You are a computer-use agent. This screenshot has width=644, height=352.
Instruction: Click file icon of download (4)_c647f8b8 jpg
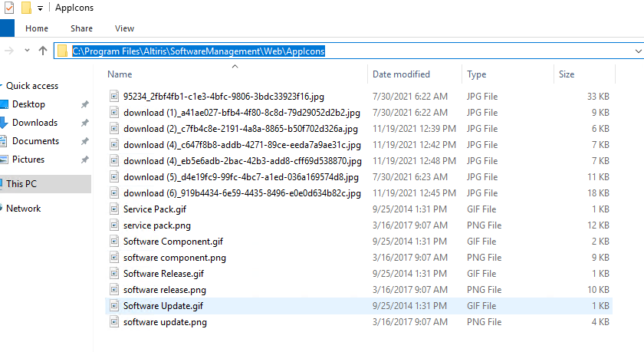coord(114,145)
